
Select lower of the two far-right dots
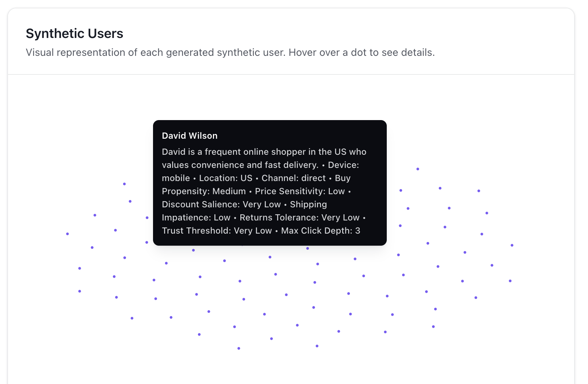point(510,281)
